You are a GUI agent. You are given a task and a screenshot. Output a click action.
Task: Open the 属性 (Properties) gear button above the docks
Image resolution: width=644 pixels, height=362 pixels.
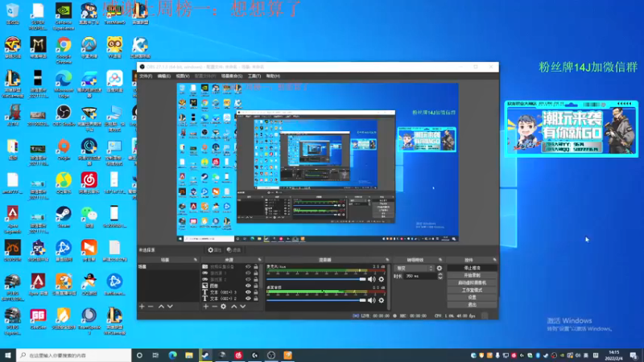(x=214, y=250)
